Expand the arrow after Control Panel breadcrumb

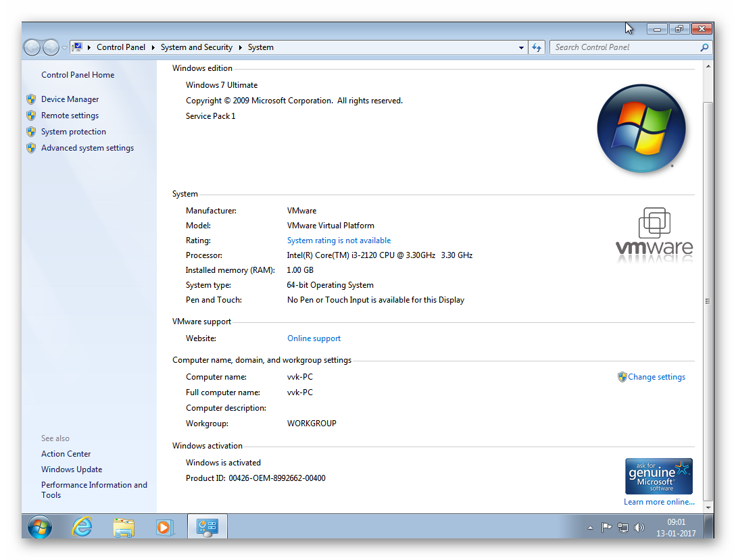point(153,47)
